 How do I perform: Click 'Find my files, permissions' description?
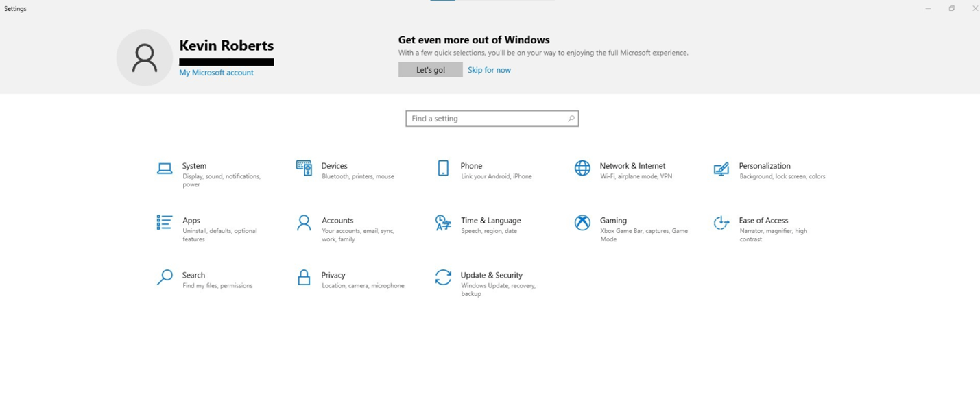(x=217, y=286)
